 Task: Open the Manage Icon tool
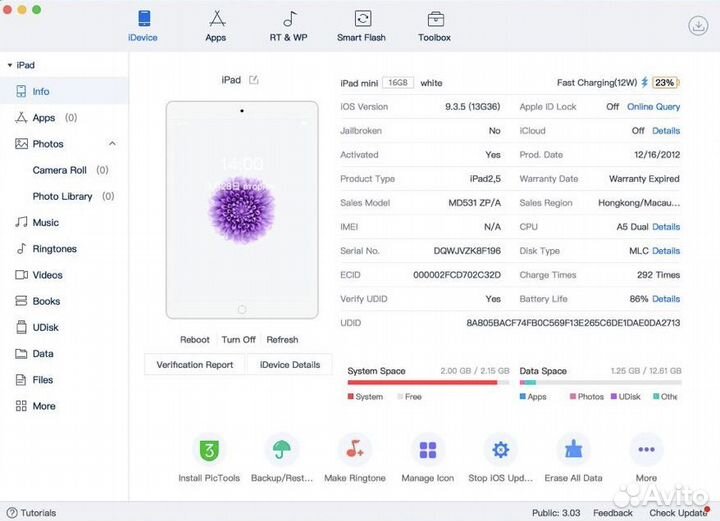tap(428, 450)
